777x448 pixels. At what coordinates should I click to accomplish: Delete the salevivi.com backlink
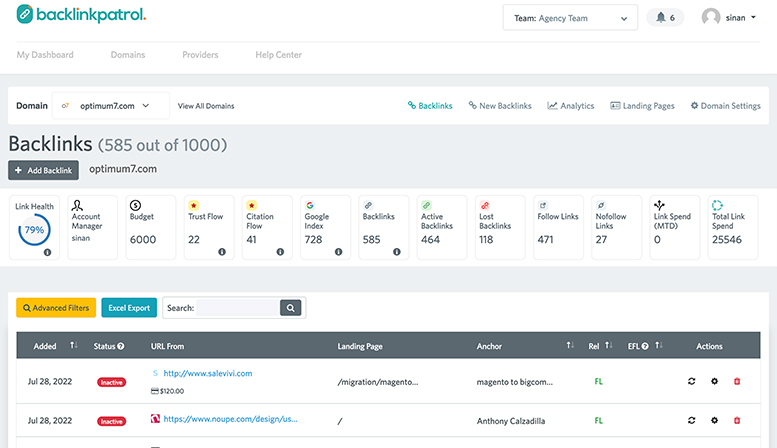point(737,381)
